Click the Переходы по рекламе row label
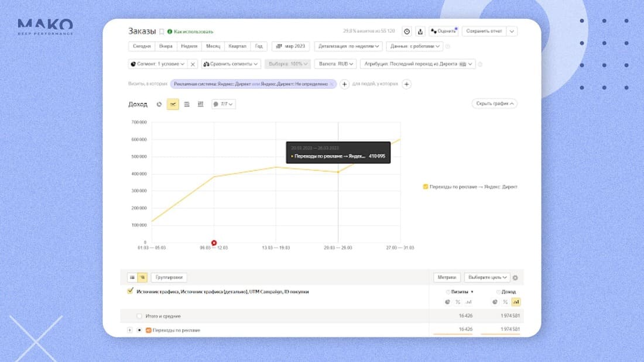Image resolution: width=644 pixels, height=362 pixels. point(176,330)
